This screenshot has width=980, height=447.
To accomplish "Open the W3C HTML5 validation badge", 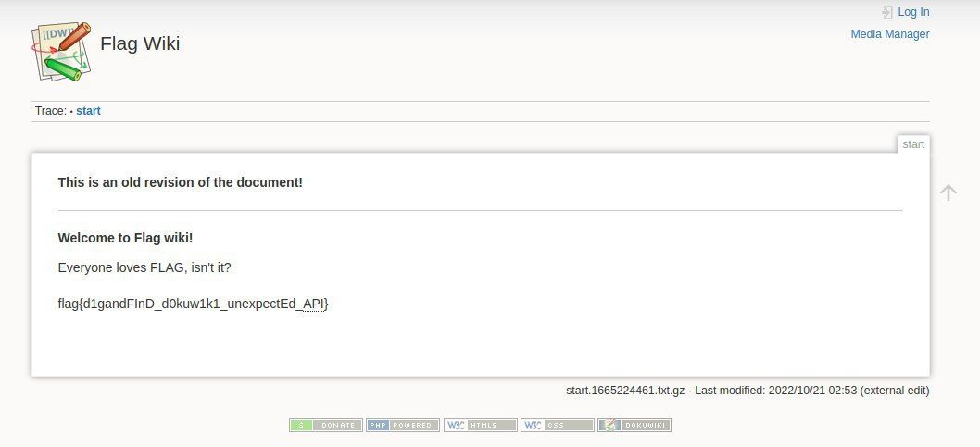I will coord(480,425).
